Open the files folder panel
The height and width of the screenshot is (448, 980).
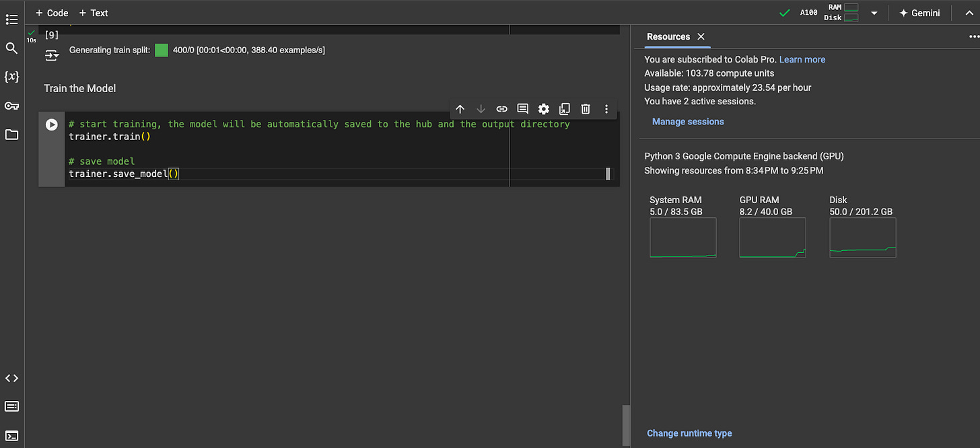click(x=11, y=135)
